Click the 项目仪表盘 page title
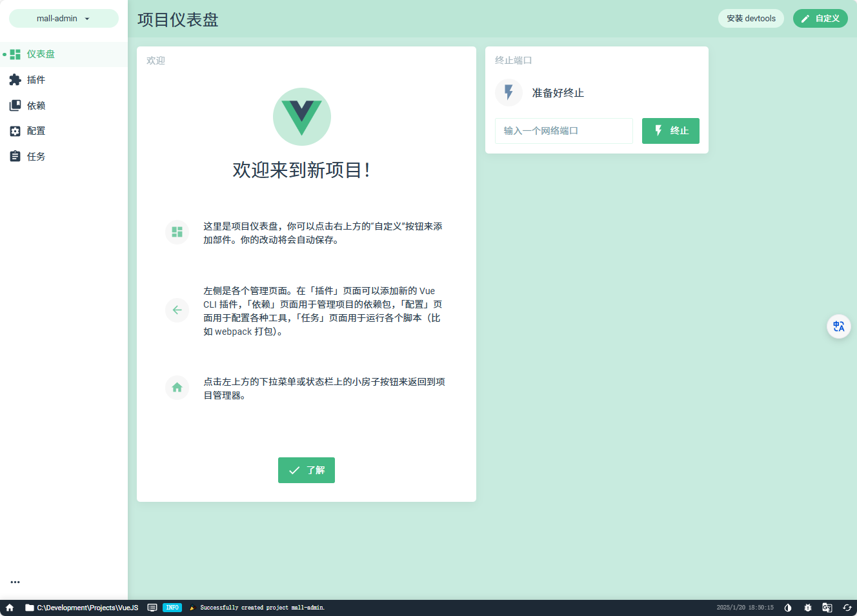Image resolution: width=857 pixels, height=616 pixels. (178, 20)
